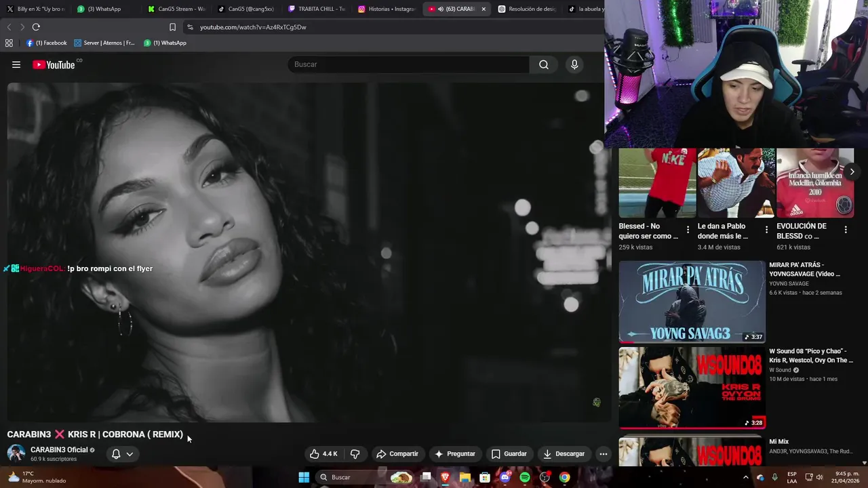Open ESP LAA keyboard language switcher
Viewport: 868px width, 488px height.
792,477
